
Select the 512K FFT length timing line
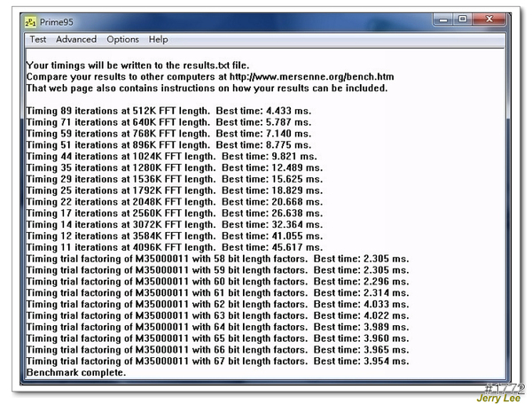tap(168, 111)
